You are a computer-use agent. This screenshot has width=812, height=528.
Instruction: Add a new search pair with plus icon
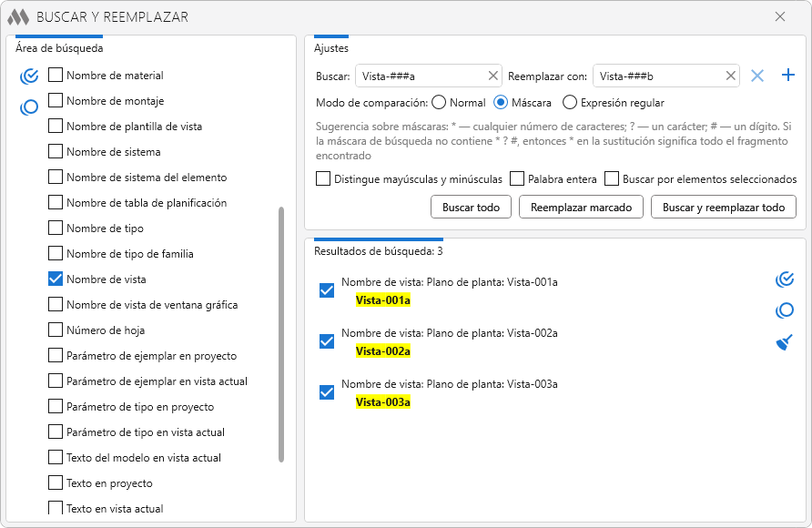coord(788,76)
